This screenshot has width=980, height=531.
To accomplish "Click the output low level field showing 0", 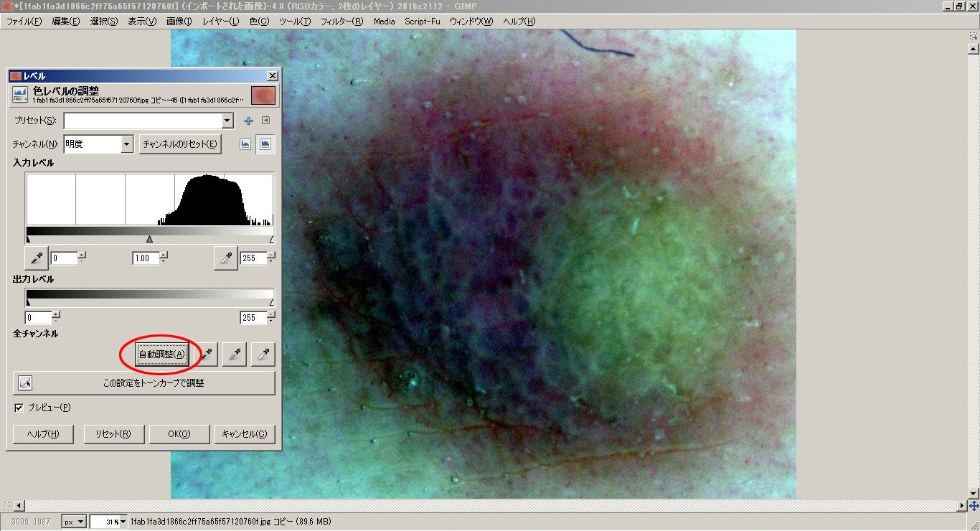I will pos(39,318).
